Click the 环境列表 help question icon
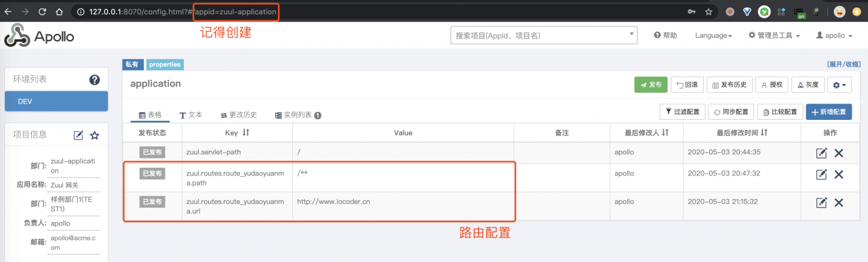Image resolution: width=868 pixels, height=262 pixels. tap(95, 80)
